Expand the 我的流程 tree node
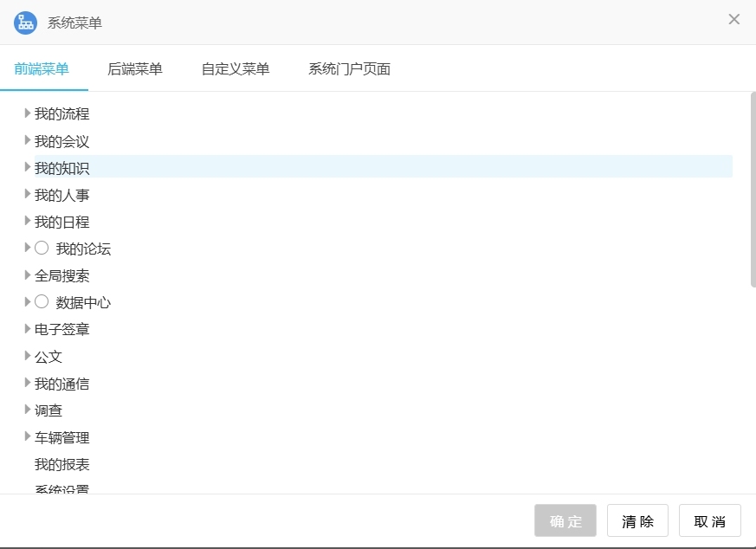Image resolution: width=756 pixels, height=549 pixels. (28, 113)
